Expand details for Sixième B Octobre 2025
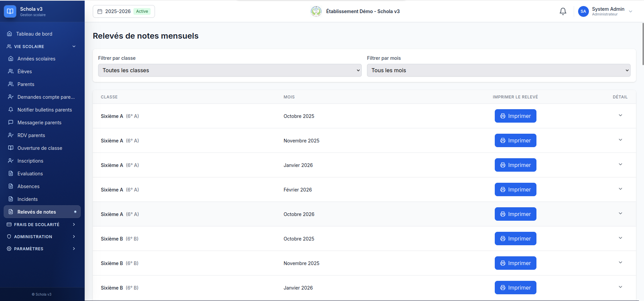 point(620,238)
